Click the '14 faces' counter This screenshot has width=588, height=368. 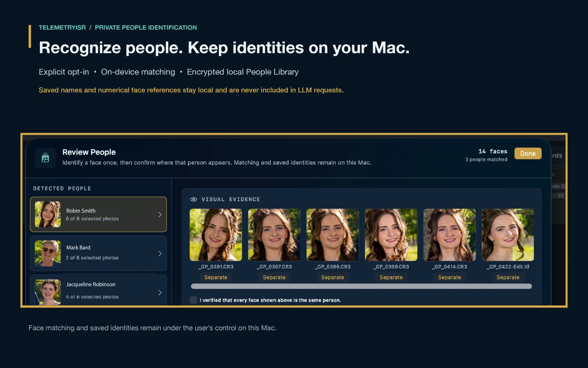point(493,151)
